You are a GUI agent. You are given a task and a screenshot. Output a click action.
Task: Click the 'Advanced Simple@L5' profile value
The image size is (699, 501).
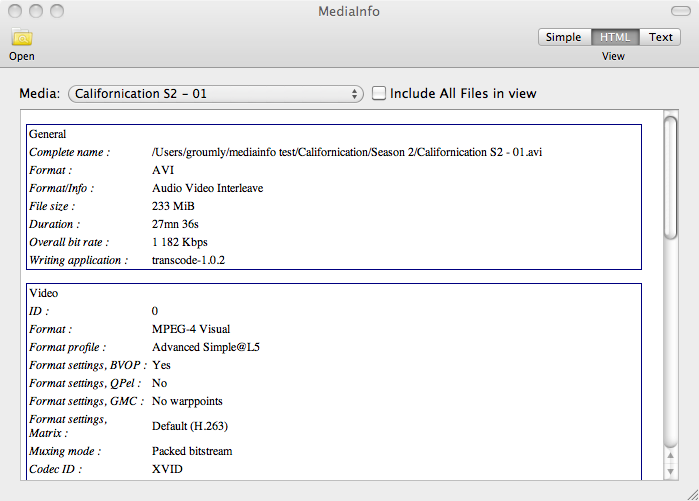pyautogui.click(x=206, y=347)
